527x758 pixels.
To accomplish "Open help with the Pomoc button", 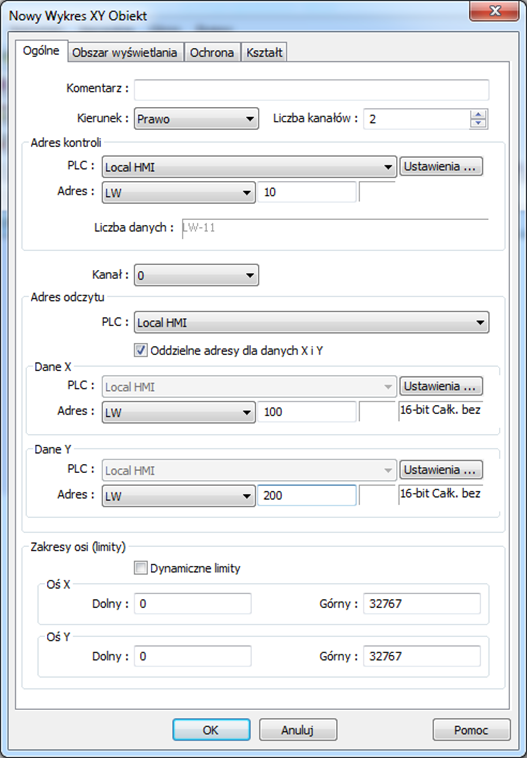I will tap(471, 730).
